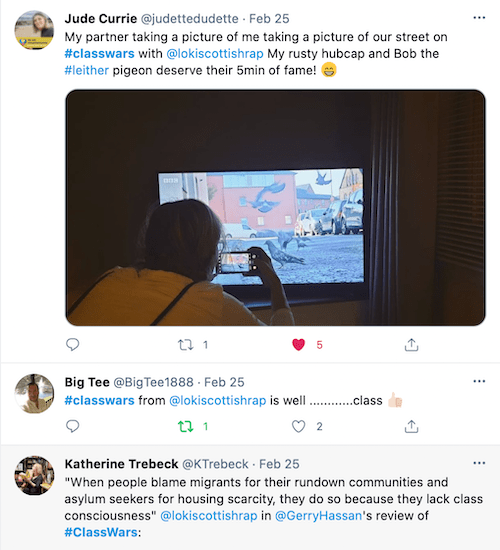Open the #leither hashtag link
500x550 pixels.
[87, 71]
